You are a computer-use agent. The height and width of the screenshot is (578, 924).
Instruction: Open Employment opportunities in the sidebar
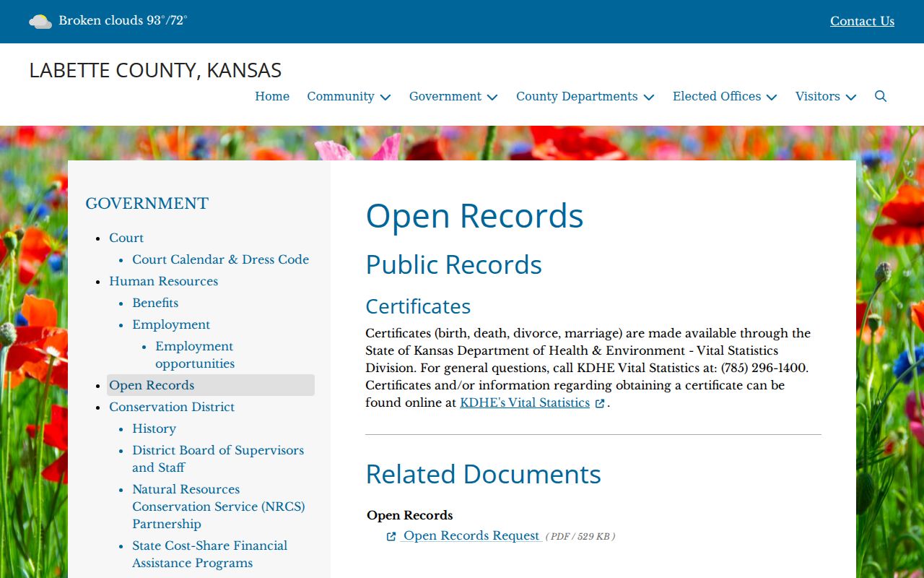[195, 355]
